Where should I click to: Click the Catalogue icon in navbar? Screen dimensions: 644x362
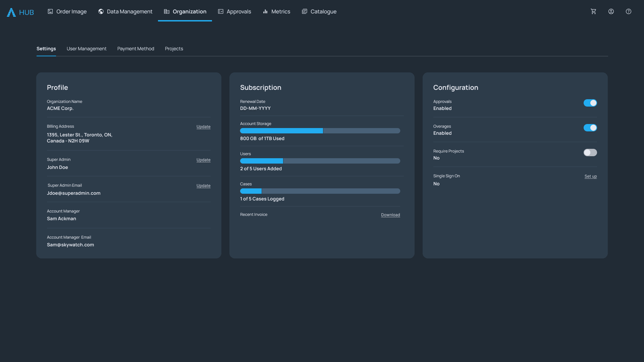pos(305,11)
